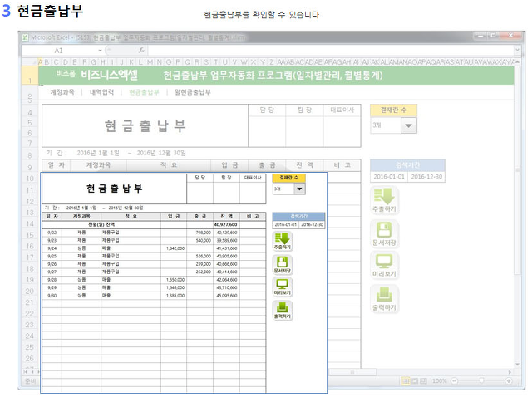Image resolution: width=532 pixels, height=402 pixels.
Task: Click the Excel logo in the title bar
Action: coord(25,37)
